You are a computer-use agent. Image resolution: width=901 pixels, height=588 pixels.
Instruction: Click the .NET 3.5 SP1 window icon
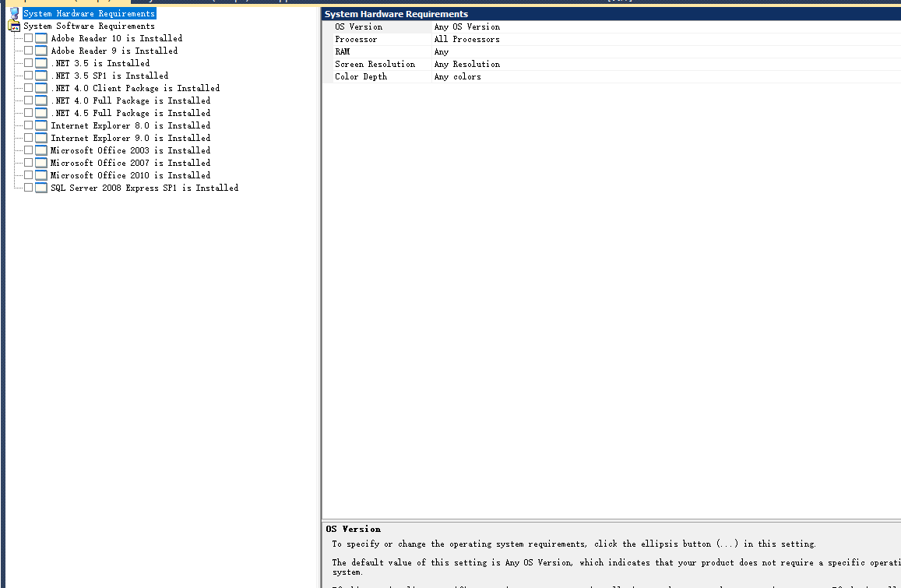[40, 76]
